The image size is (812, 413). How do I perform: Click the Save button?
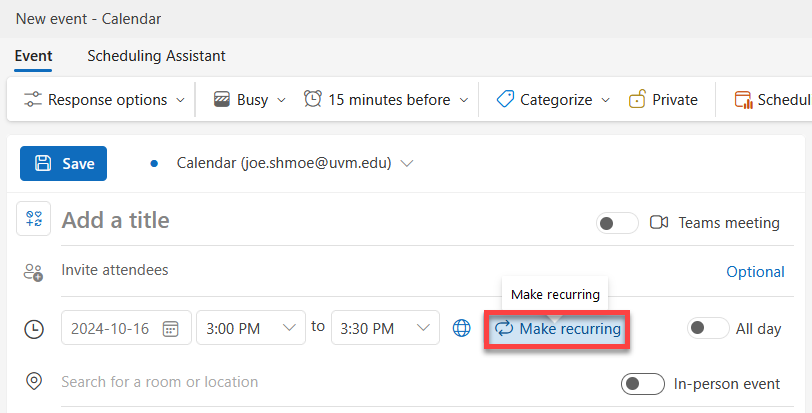tap(63, 164)
